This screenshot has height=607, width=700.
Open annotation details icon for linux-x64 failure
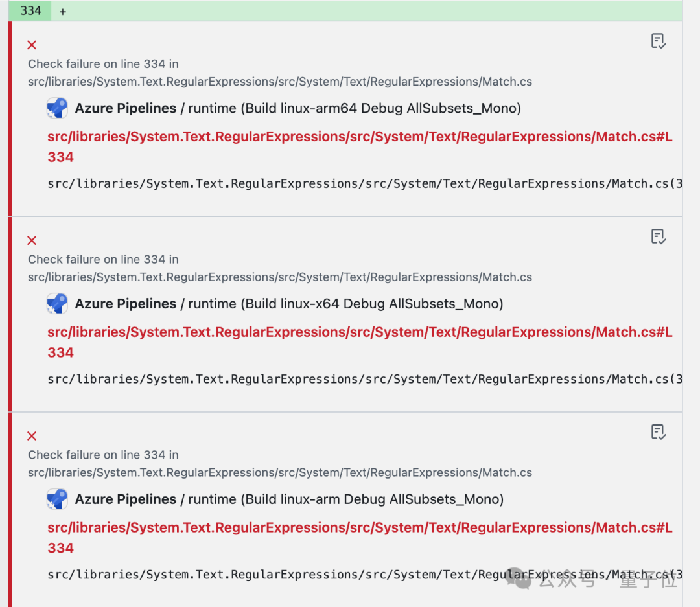click(x=659, y=236)
